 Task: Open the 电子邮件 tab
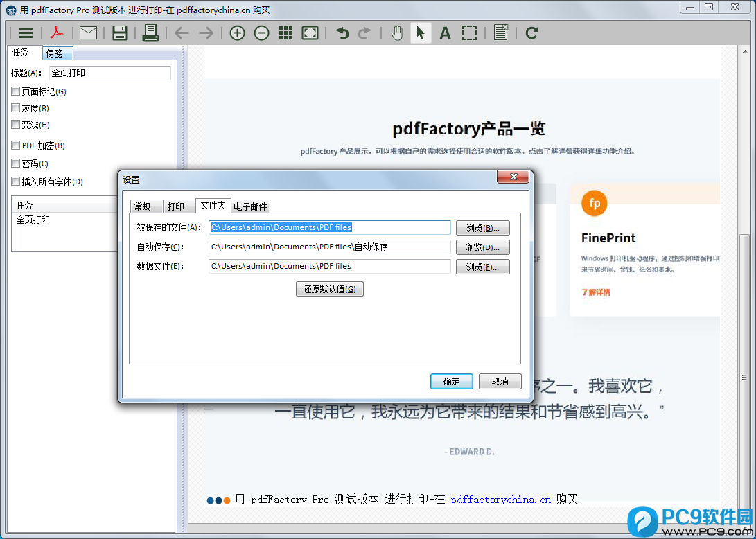(250, 206)
